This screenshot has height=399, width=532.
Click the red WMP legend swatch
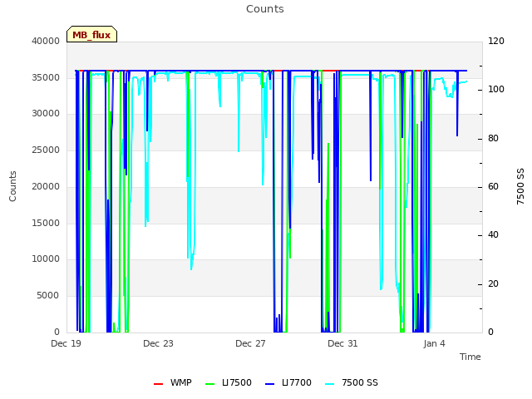click(158, 384)
